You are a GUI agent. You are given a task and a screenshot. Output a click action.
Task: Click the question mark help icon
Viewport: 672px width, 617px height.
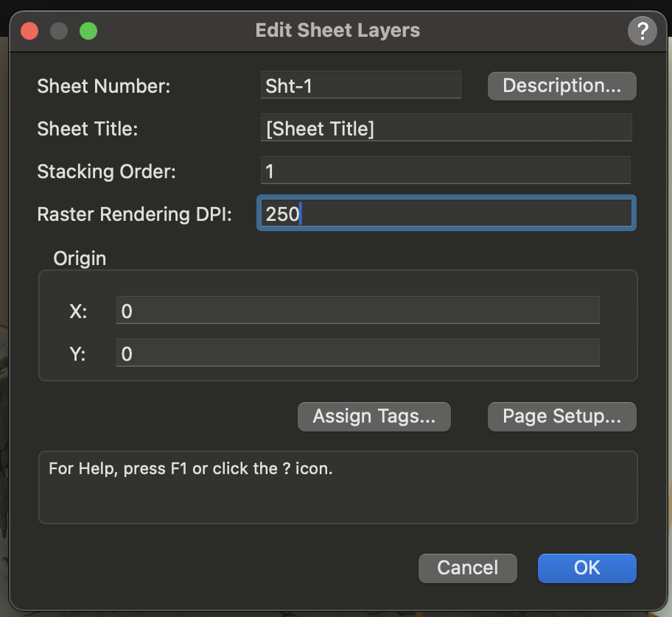point(642,31)
